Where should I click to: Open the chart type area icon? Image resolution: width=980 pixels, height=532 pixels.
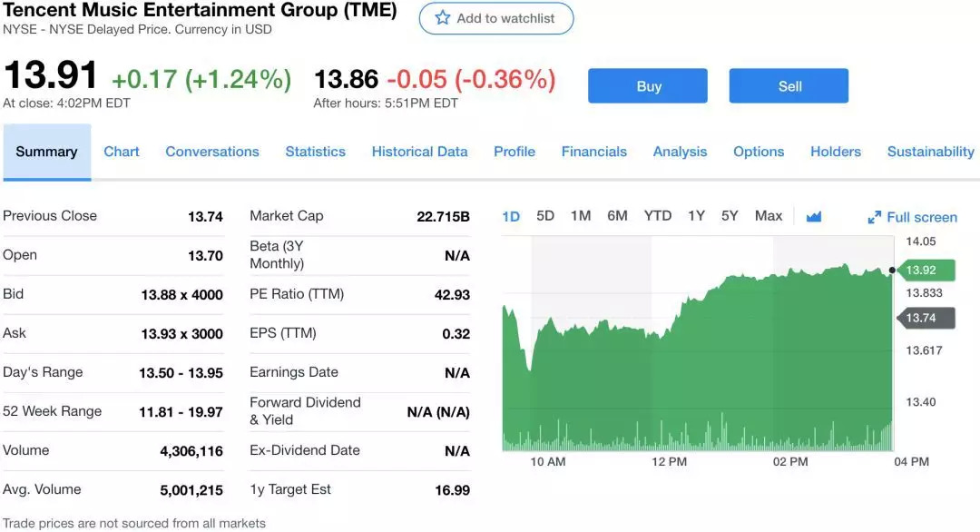814,216
